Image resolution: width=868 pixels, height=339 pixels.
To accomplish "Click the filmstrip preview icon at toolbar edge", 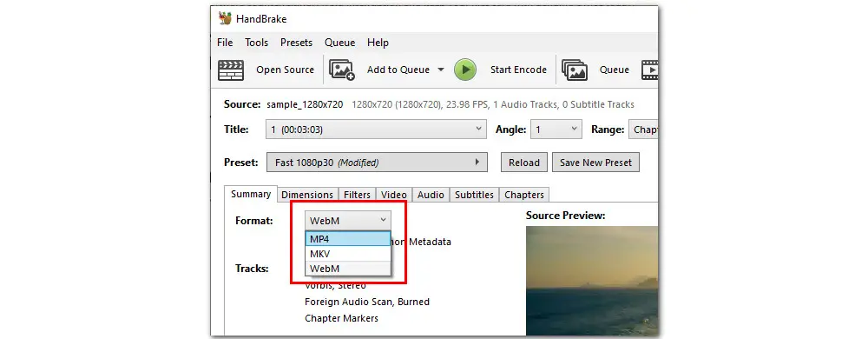I will 650,70.
